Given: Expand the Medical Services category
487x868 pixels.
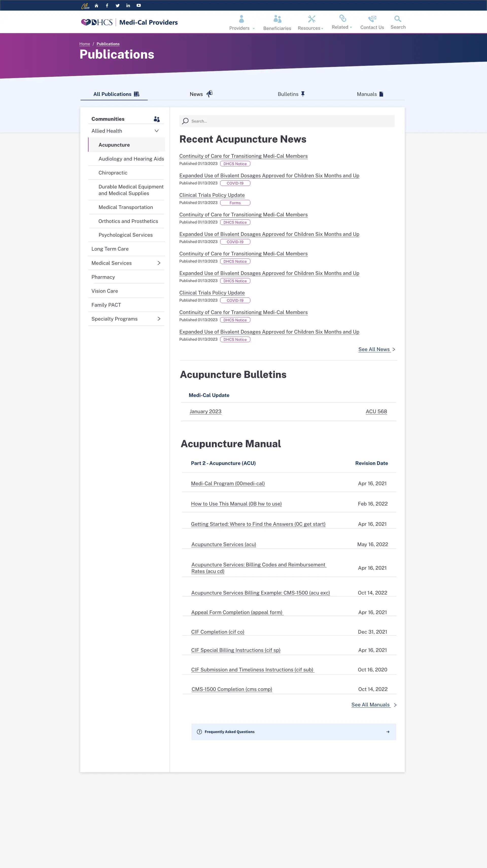Looking at the screenshot, I should 159,263.
